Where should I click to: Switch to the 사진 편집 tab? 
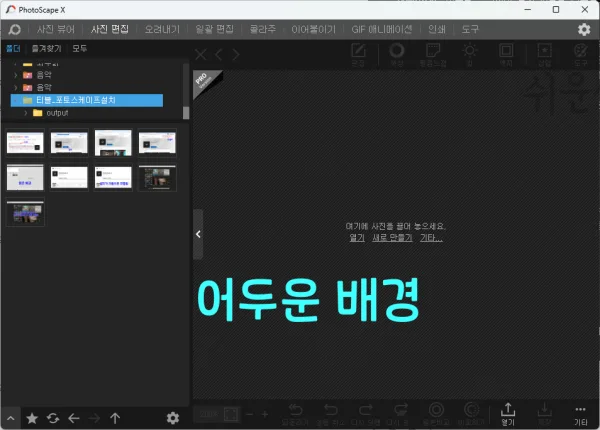pos(110,29)
